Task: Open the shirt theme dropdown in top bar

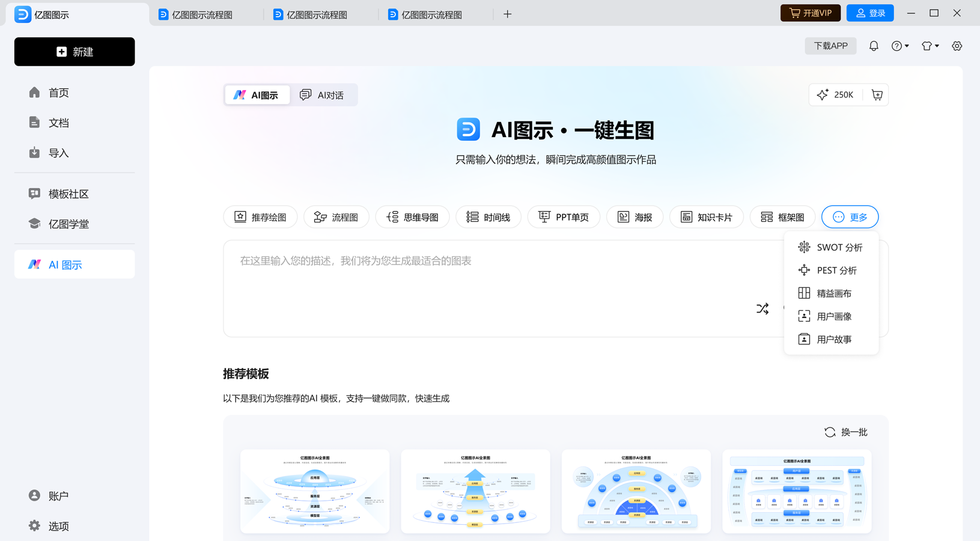Action: pyautogui.click(x=929, y=45)
